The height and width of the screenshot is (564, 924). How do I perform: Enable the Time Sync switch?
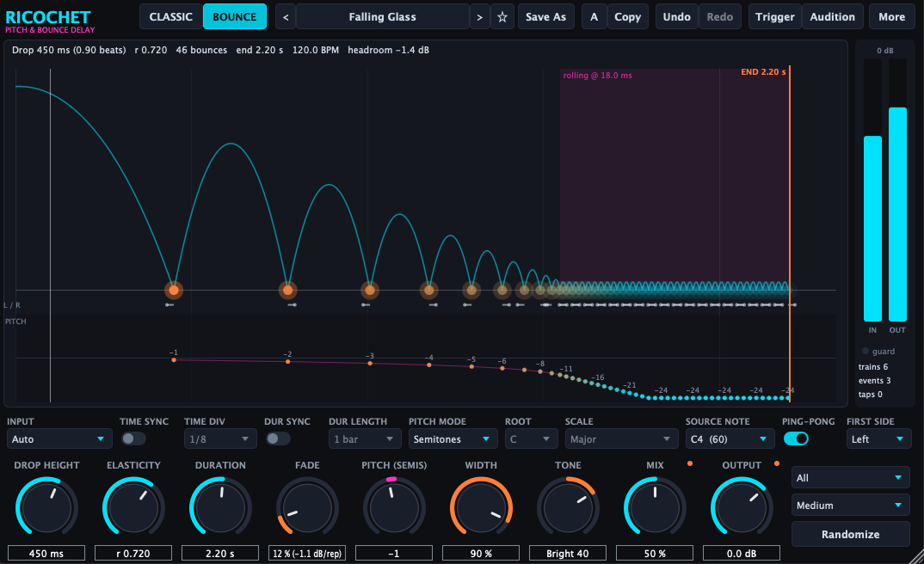tap(132, 438)
